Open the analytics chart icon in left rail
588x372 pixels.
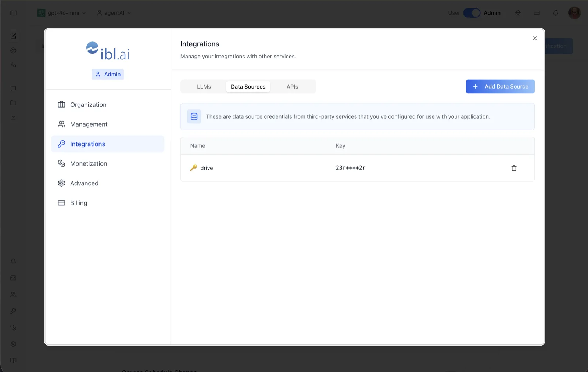(13, 117)
